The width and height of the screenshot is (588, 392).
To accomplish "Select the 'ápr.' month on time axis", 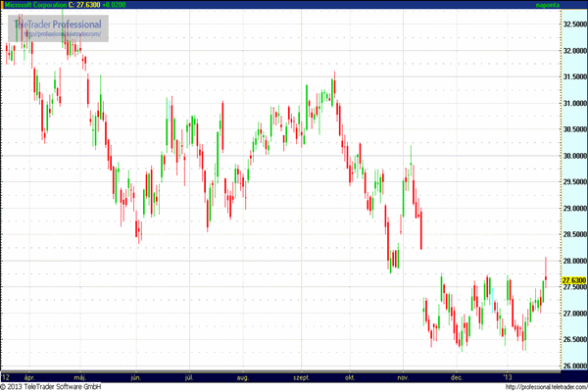I will [x=28, y=375].
